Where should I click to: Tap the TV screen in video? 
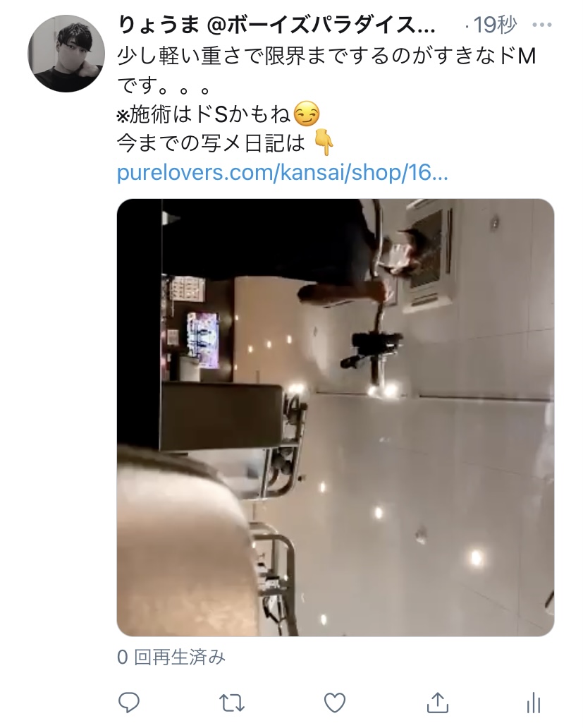(203, 341)
